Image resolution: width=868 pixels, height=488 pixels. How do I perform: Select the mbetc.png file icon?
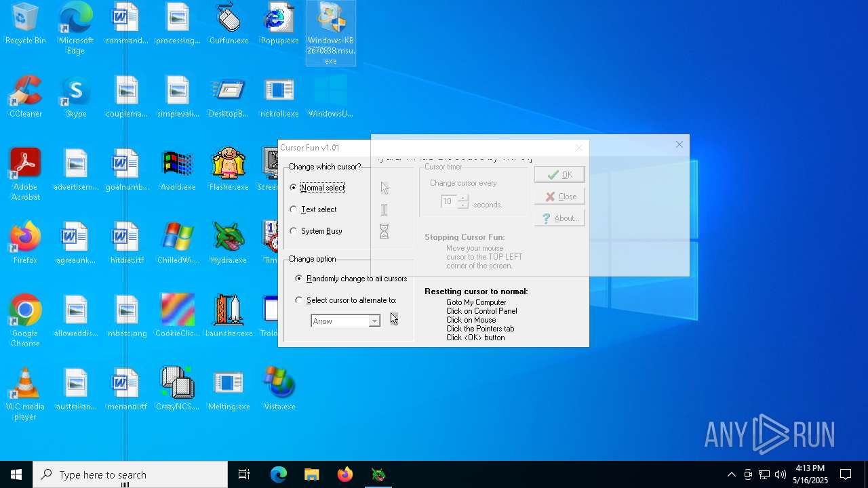pos(127,317)
